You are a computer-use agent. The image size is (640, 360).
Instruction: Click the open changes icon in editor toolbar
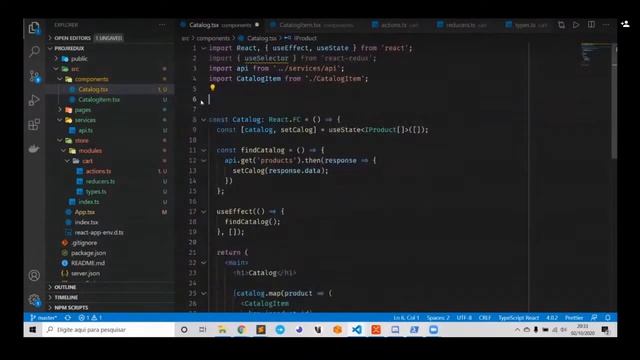point(562,25)
